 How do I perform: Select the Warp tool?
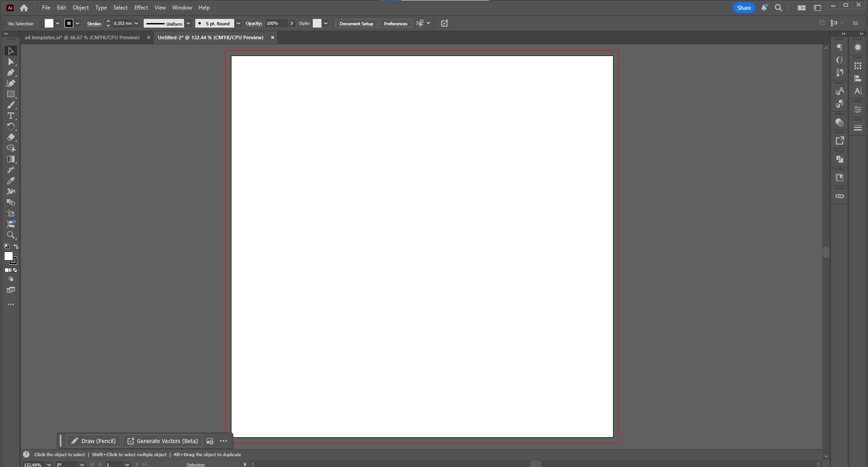point(11,192)
